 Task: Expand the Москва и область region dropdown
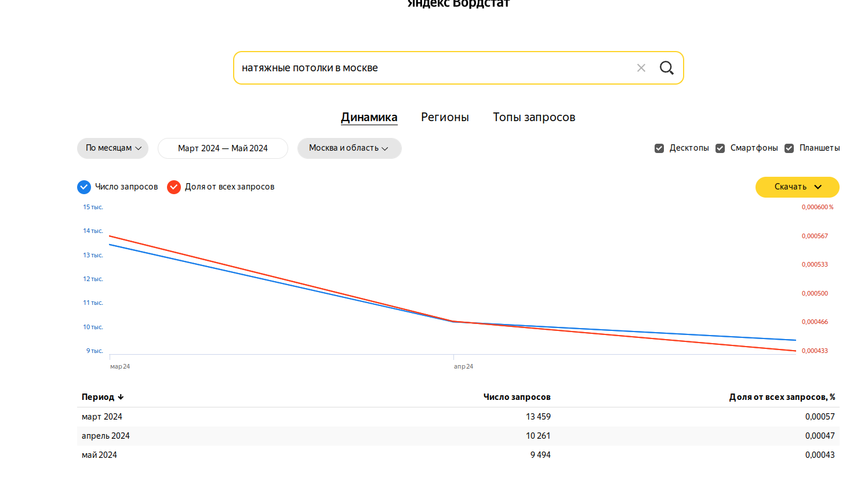pyautogui.click(x=349, y=148)
